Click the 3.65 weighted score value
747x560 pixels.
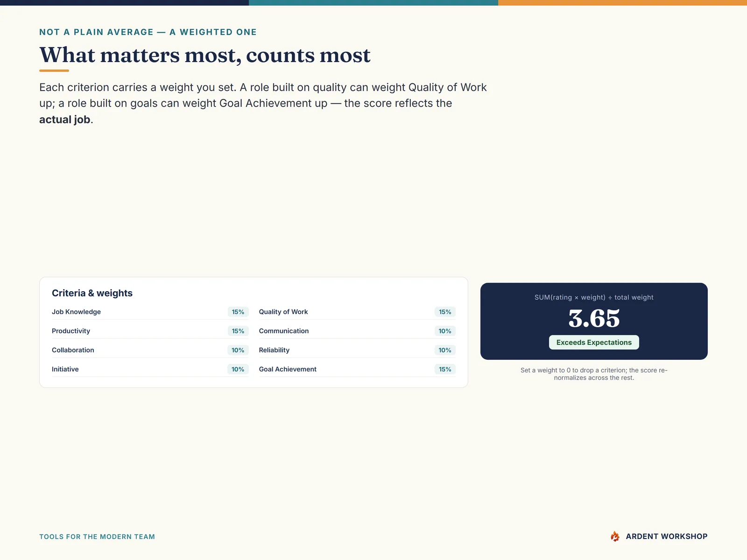click(x=594, y=319)
